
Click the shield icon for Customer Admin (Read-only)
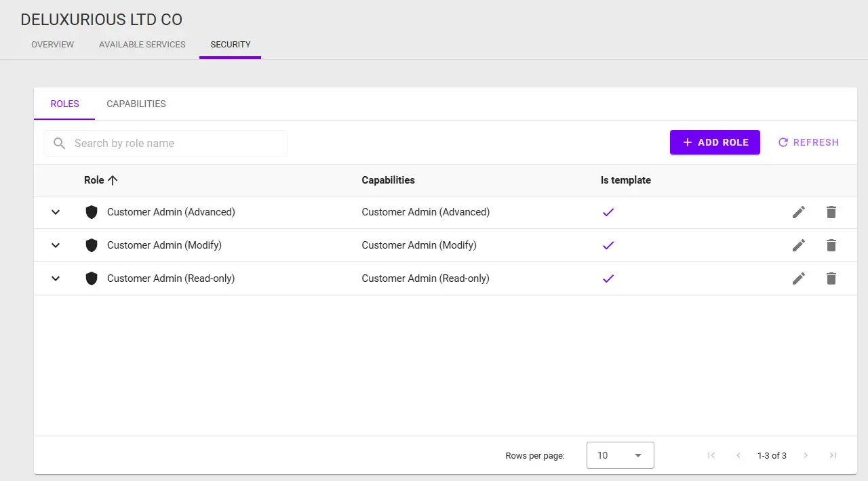click(92, 278)
